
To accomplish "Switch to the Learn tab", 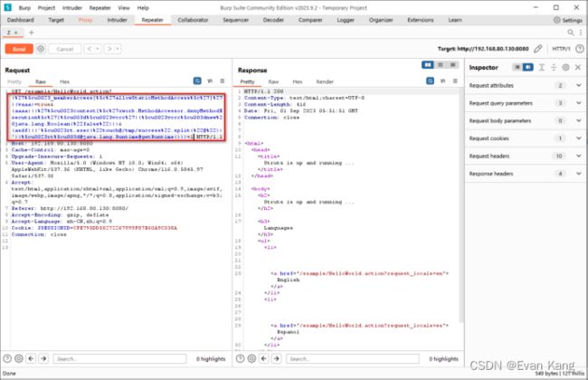I will (455, 20).
